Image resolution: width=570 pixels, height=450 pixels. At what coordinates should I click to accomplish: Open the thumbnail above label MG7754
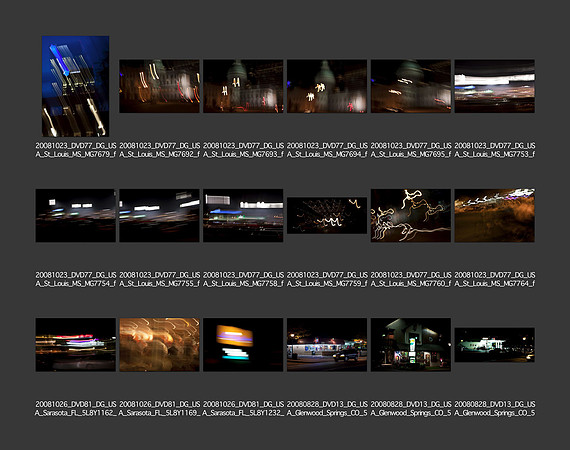(76, 215)
